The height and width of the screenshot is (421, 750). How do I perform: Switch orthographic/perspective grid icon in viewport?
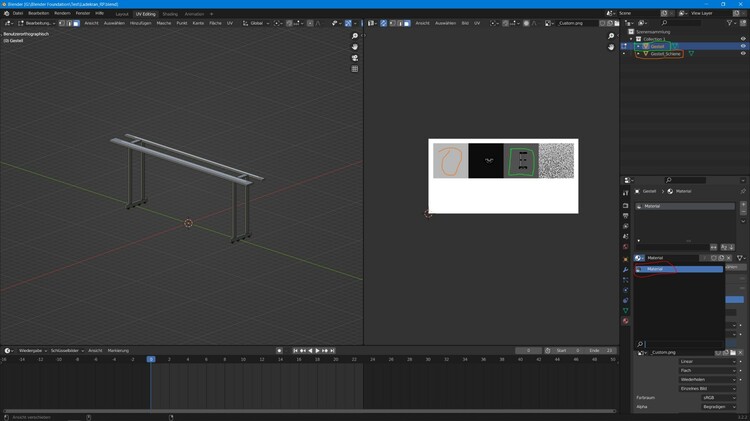coord(355,69)
